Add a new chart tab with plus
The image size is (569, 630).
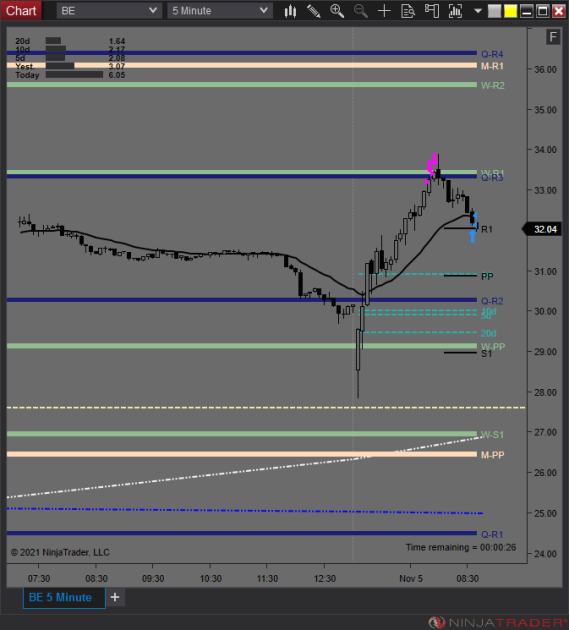click(x=115, y=597)
